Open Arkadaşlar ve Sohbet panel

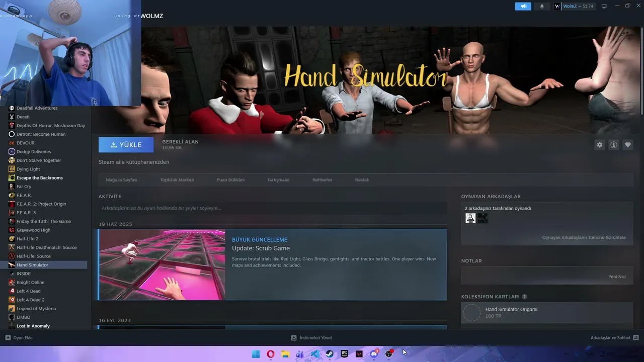(614, 338)
